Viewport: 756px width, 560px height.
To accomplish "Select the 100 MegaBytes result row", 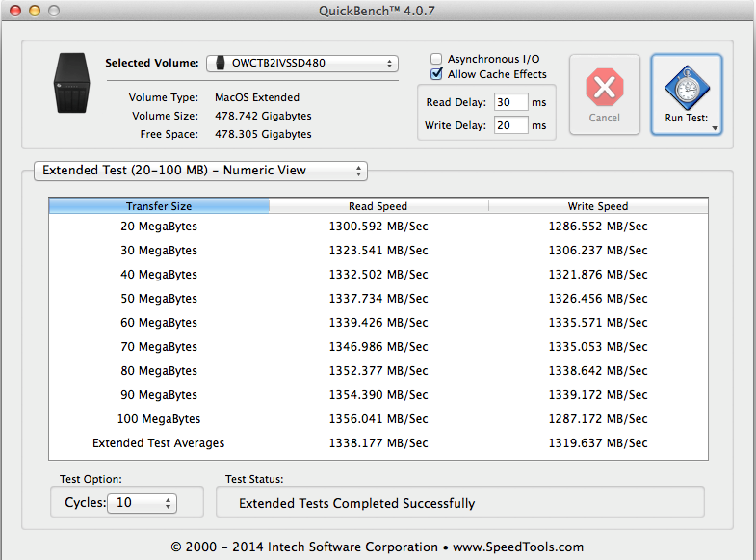I will tap(378, 419).
